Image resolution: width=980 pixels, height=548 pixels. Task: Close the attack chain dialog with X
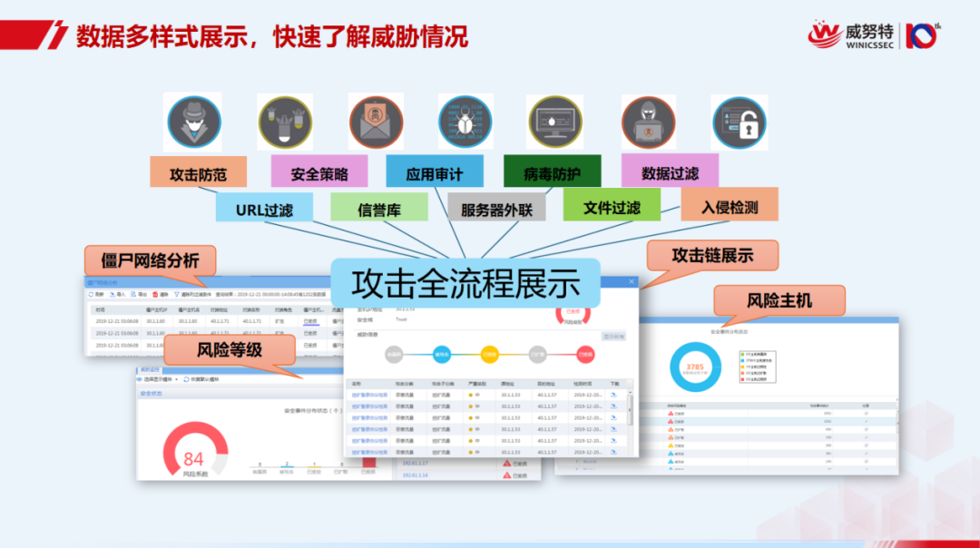pos(632,282)
